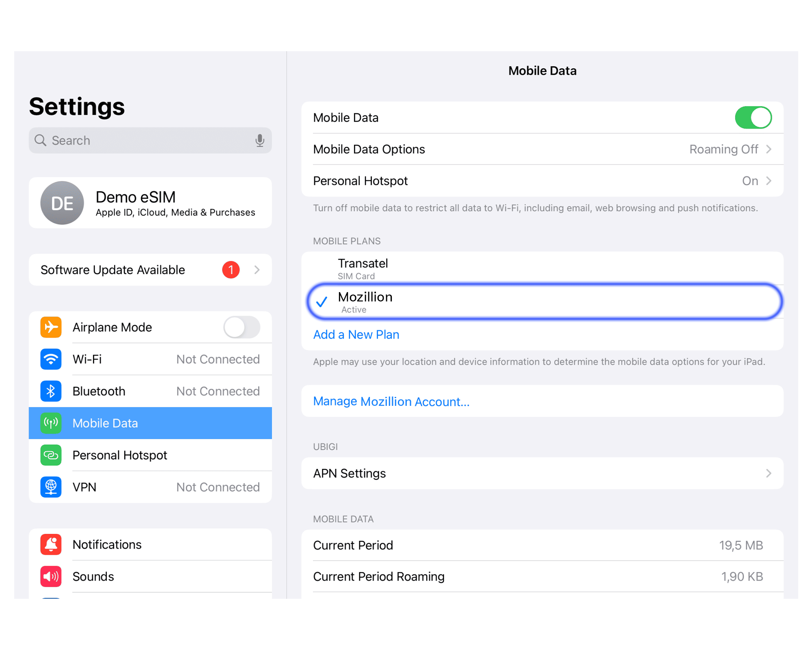Screen dimensions: 812x650
Task: Tap the microphone icon in search bar
Action: tap(259, 141)
